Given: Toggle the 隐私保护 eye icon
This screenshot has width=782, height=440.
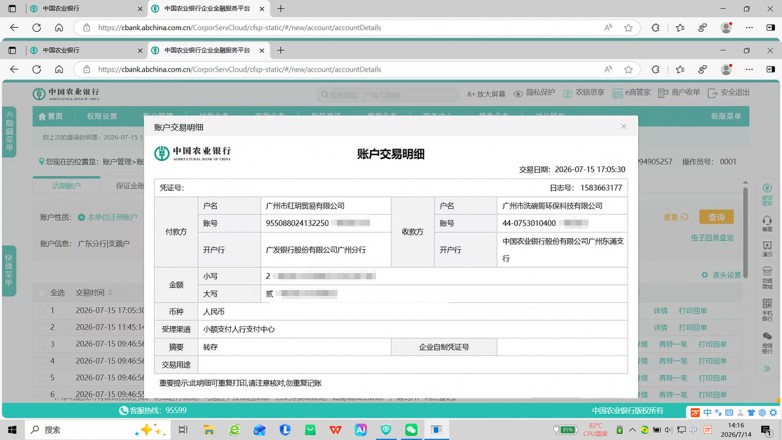Looking at the screenshot, I should click(x=518, y=93).
